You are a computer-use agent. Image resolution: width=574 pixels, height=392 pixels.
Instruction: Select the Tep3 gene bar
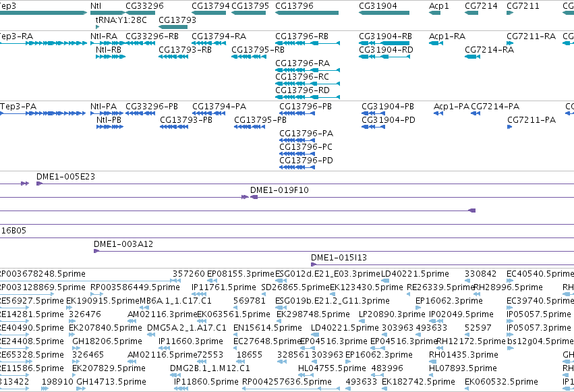[x=43, y=13]
